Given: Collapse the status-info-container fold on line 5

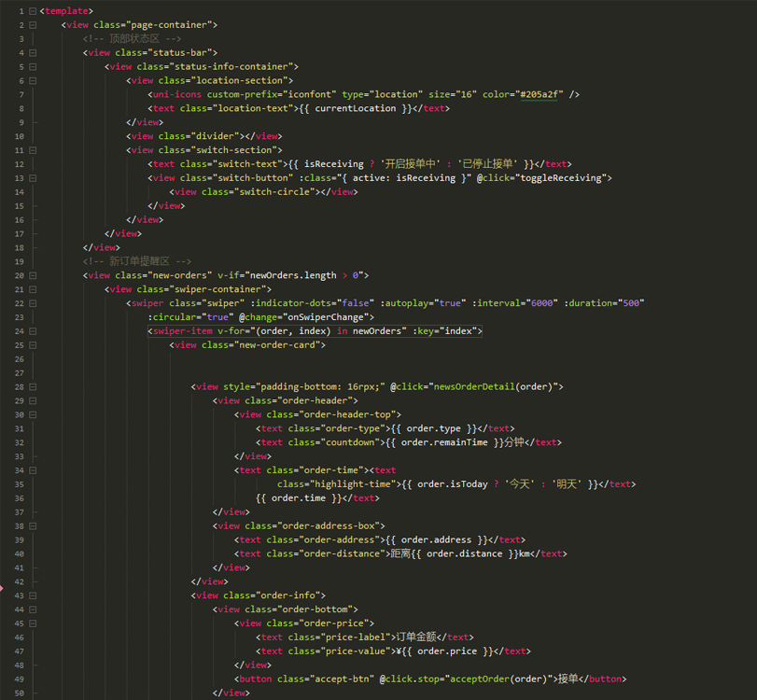Looking at the screenshot, I should tap(33, 66).
